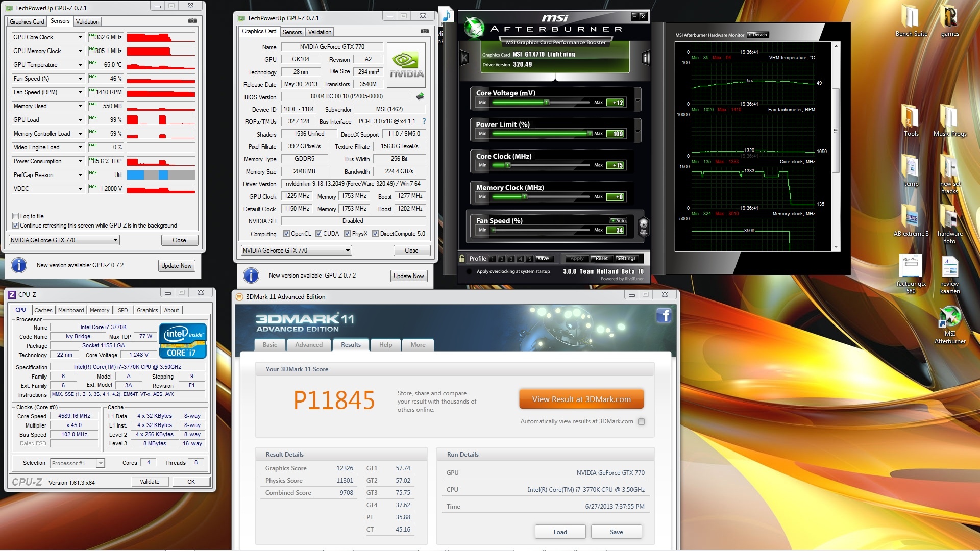Viewport: 980px width, 551px height.
Task: Click the Core Clock slider handle
Action: (508, 165)
